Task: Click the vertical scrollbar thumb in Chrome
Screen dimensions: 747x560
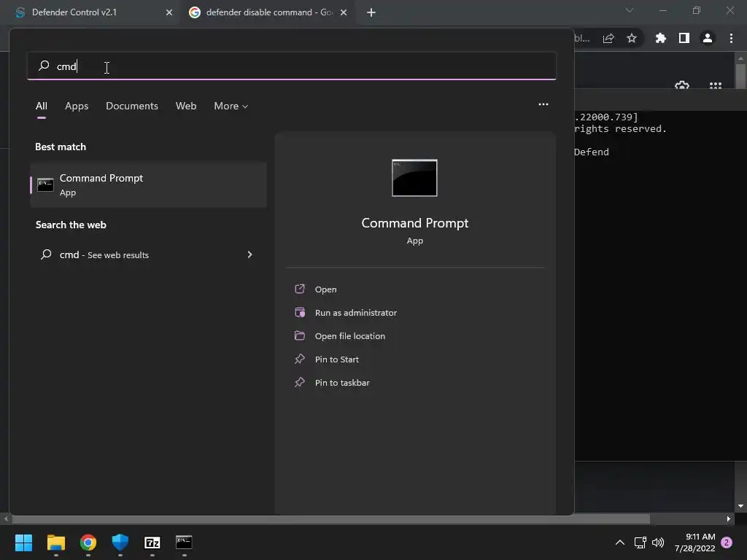Action: click(740, 76)
